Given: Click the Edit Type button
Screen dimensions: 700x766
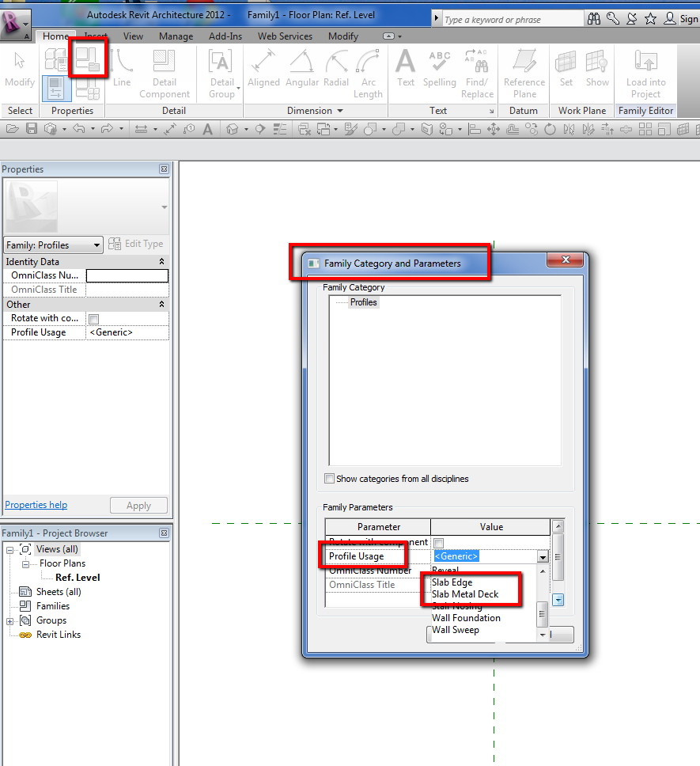Looking at the screenshot, I should tap(136, 244).
